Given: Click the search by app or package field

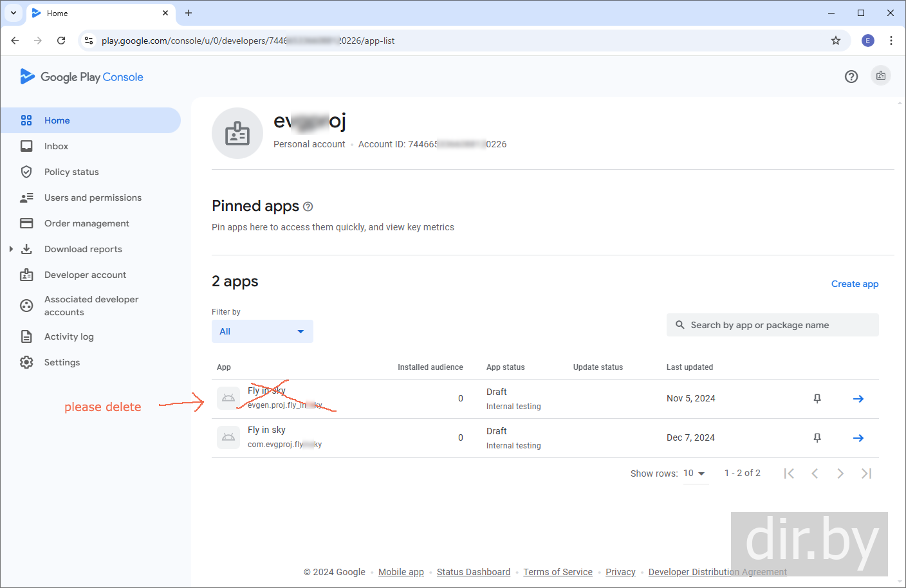Looking at the screenshot, I should 772,325.
